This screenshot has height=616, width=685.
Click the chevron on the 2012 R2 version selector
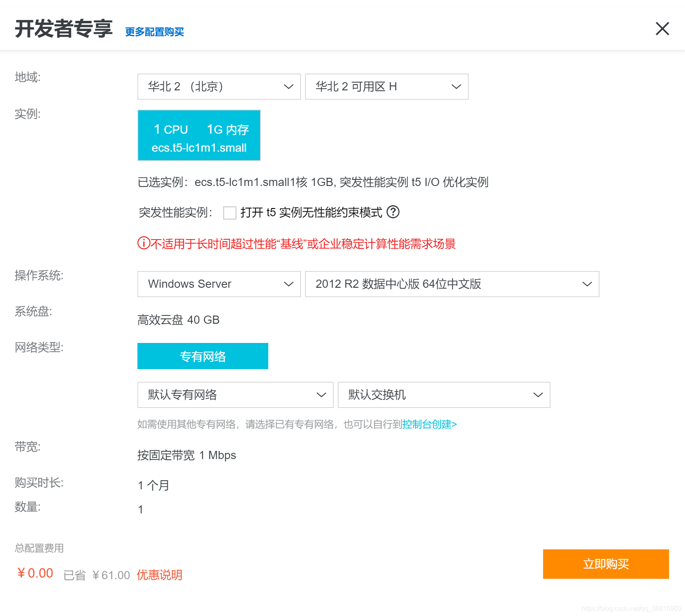click(x=587, y=284)
